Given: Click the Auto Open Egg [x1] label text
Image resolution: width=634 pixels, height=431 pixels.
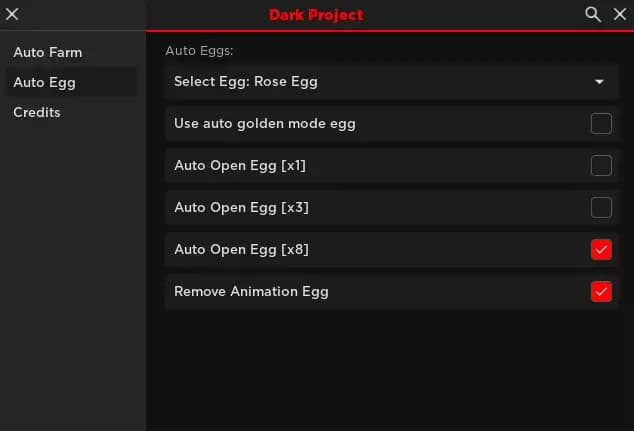Looking at the screenshot, I should pyautogui.click(x=240, y=166).
